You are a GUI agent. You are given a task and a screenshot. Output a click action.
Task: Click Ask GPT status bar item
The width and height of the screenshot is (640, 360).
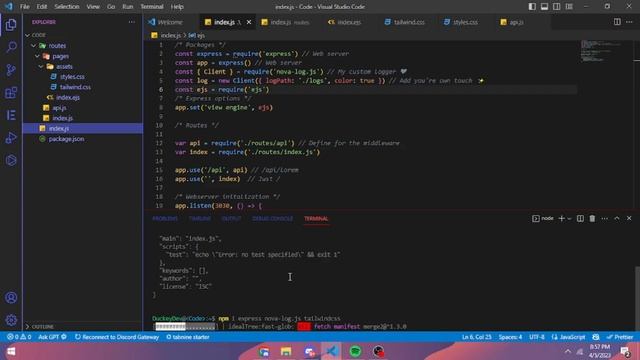52,337
